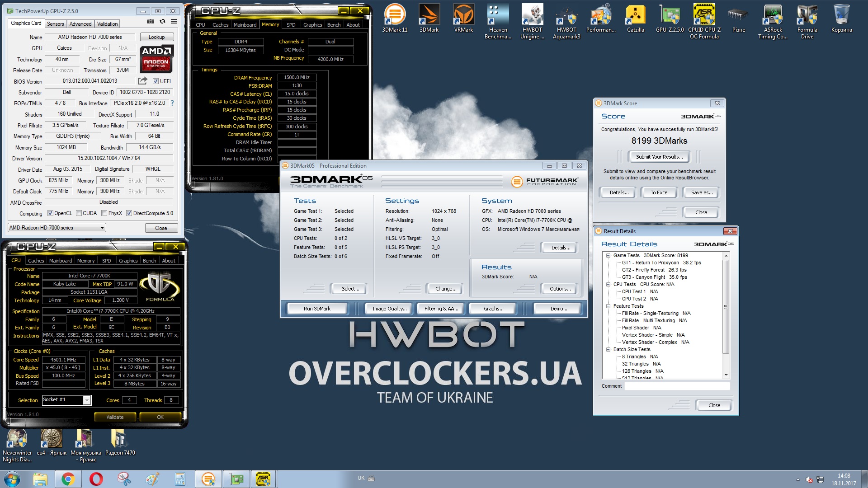868x488 pixels.
Task: Open the Bench tab in the lower CPU-Z window
Action: (x=149, y=261)
